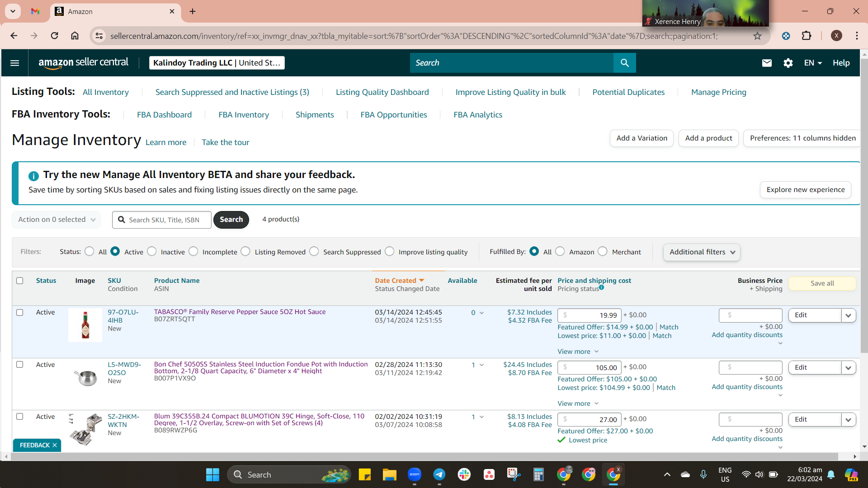This screenshot has height=488, width=868.
Task: Open Kalindoy Trading LLC account switcher
Action: (217, 63)
